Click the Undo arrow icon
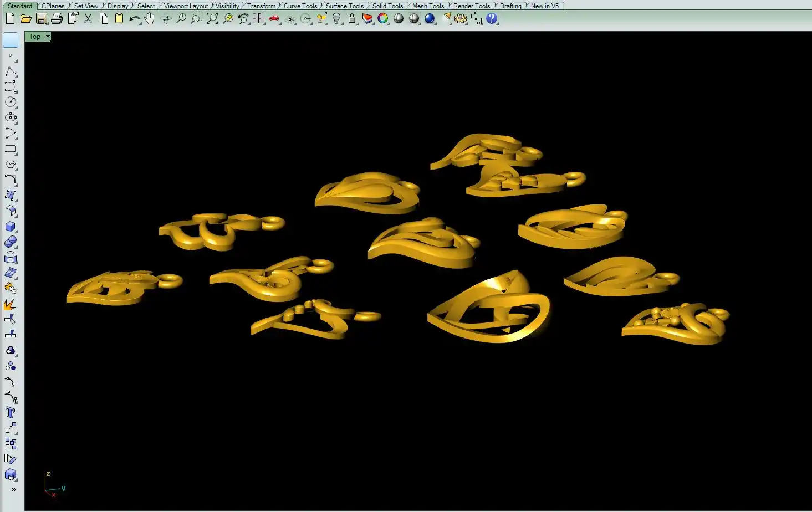 pyautogui.click(x=134, y=18)
